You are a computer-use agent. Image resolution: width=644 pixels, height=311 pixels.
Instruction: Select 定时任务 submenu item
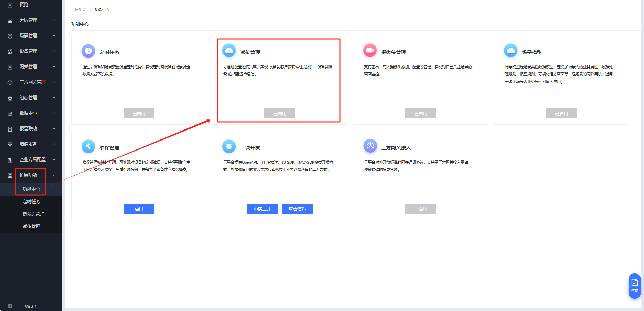tap(31, 201)
